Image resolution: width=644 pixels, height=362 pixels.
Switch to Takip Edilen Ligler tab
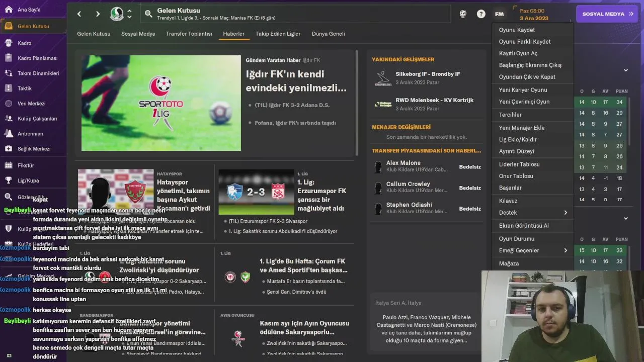278,34
